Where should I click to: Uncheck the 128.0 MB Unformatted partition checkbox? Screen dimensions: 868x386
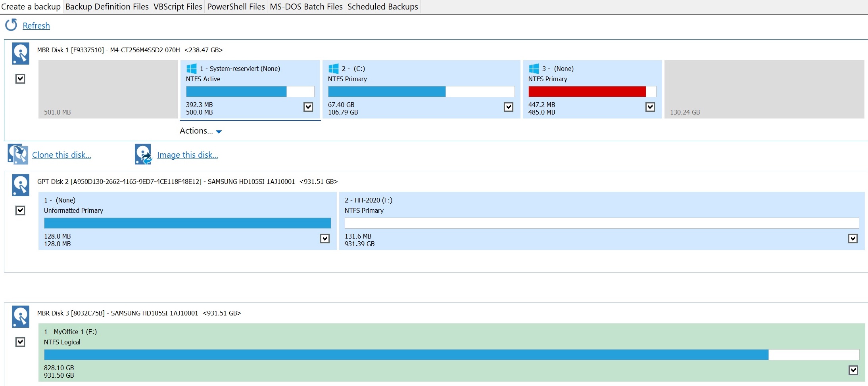click(x=325, y=239)
